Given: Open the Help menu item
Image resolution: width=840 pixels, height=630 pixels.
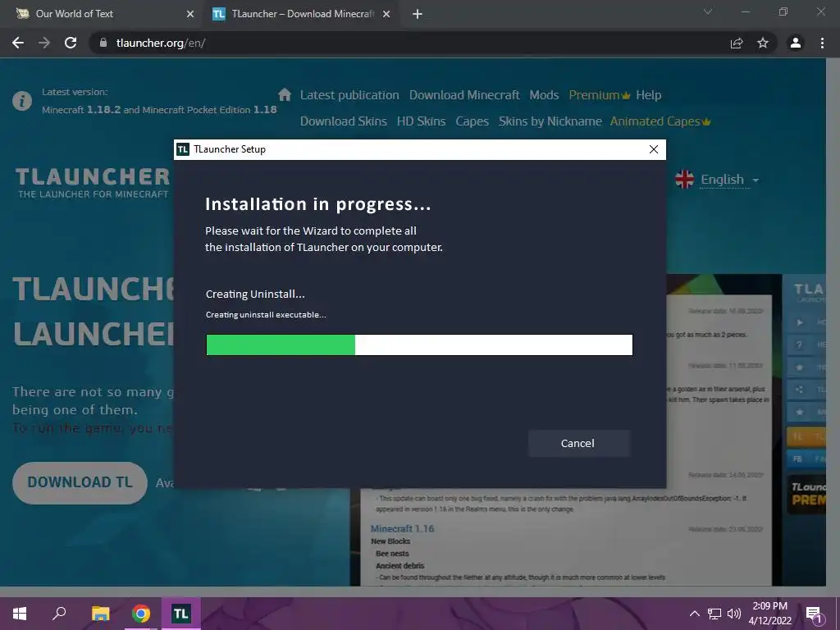Looking at the screenshot, I should coord(648,95).
